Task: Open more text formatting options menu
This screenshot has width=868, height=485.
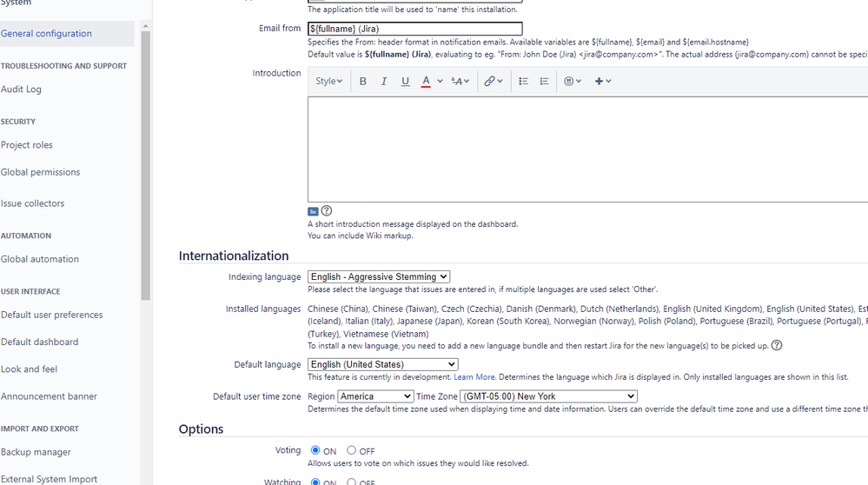Action: tap(460, 82)
